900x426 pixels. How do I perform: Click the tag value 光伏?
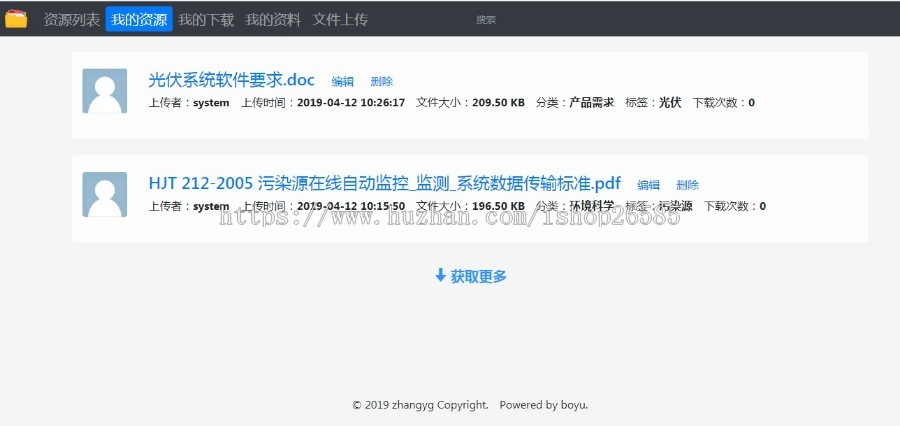tap(670, 103)
